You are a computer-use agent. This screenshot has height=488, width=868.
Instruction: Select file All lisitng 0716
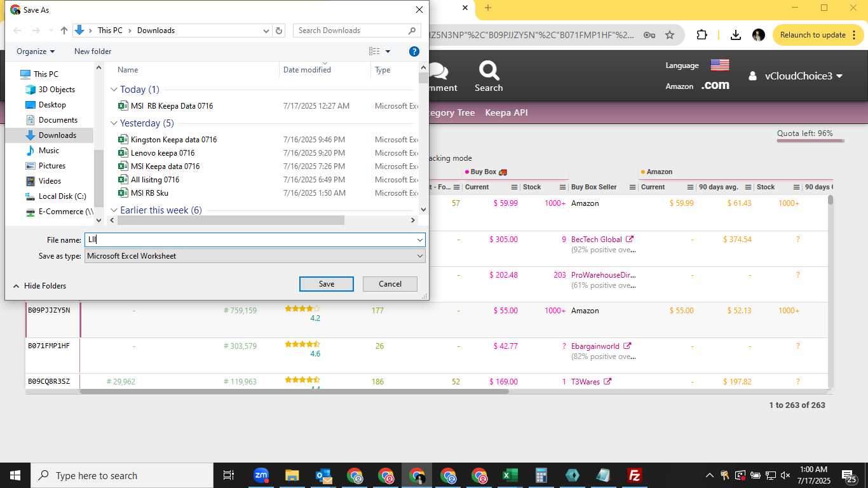155,180
